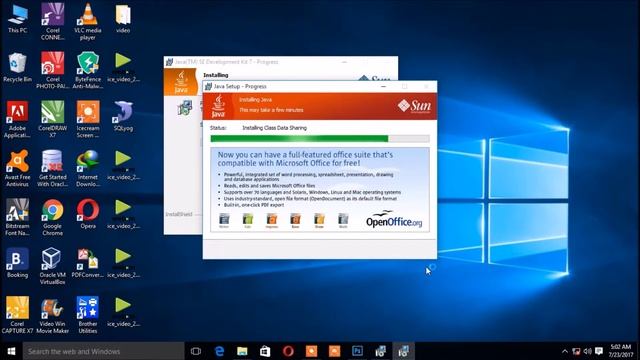Image resolution: width=640 pixels, height=360 pixels.
Task: Click 'Installing Class Data Sharing' status text
Action: [x=274, y=128]
